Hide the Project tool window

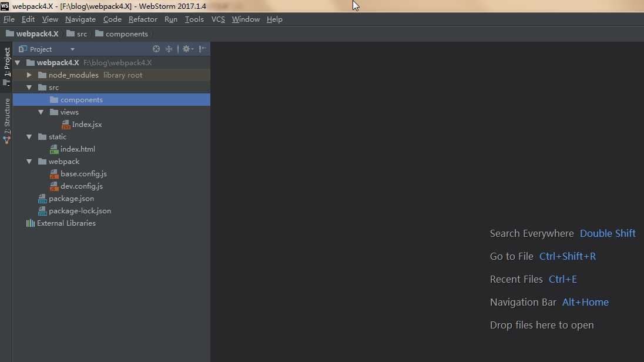click(x=202, y=49)
